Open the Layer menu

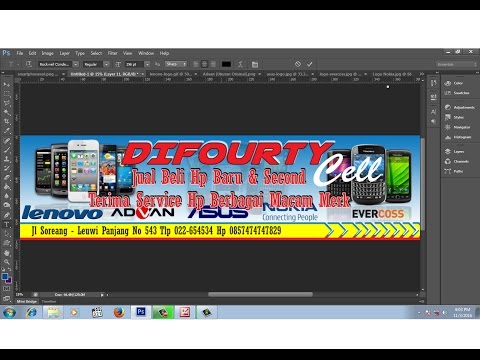[x=64, y=53]
